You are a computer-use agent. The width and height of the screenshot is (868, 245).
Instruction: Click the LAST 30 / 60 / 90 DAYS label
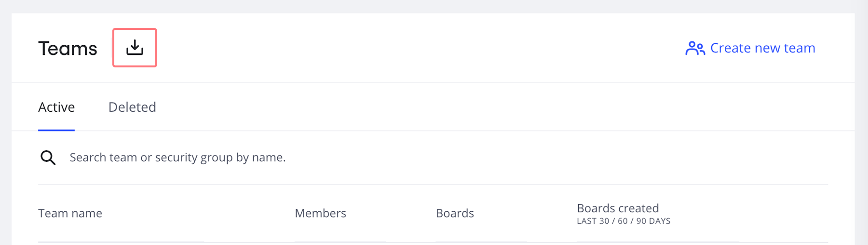(624, 221)
